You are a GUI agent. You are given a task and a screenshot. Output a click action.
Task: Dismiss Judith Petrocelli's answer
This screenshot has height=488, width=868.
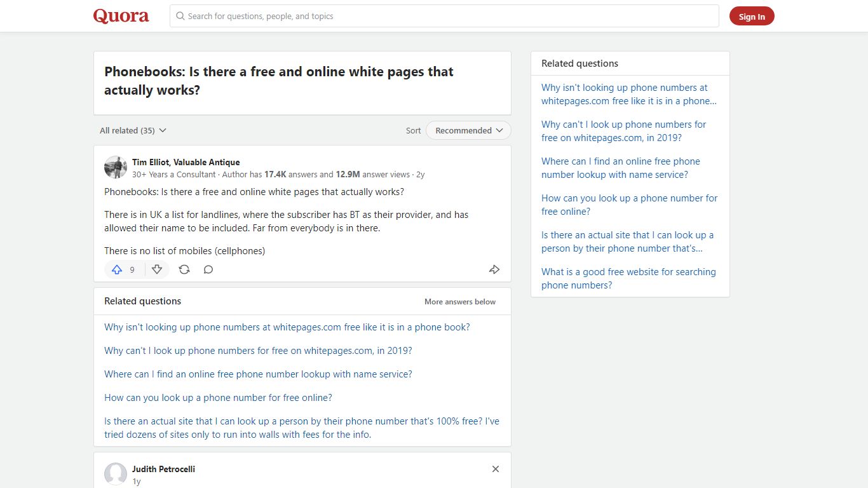(x=496, y=469)
